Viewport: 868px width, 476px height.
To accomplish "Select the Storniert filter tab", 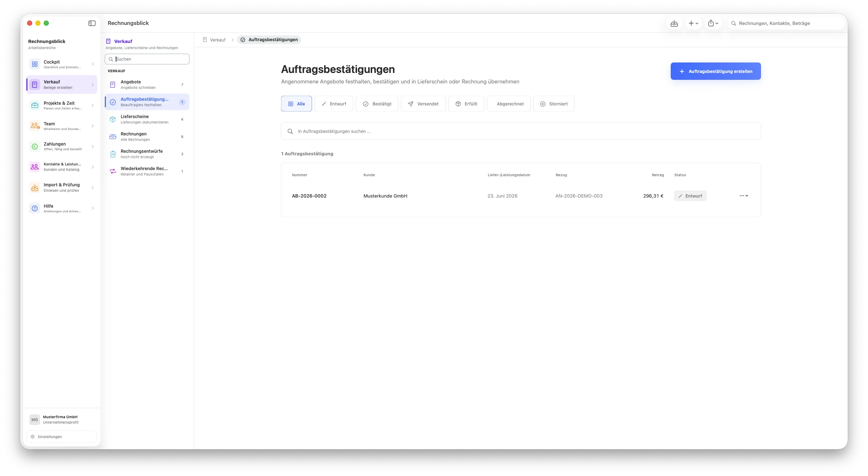I will click(x=554, y=104).
